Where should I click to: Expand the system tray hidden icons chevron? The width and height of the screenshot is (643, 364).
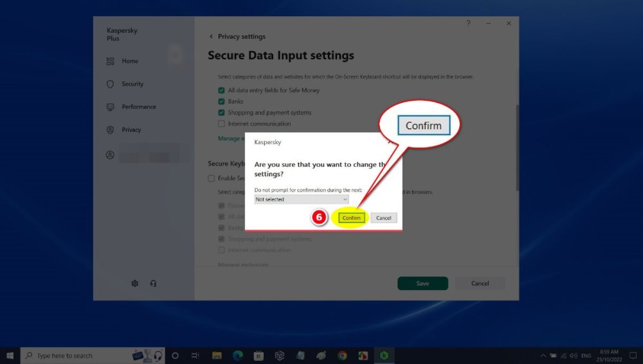[x=543, y=356]
